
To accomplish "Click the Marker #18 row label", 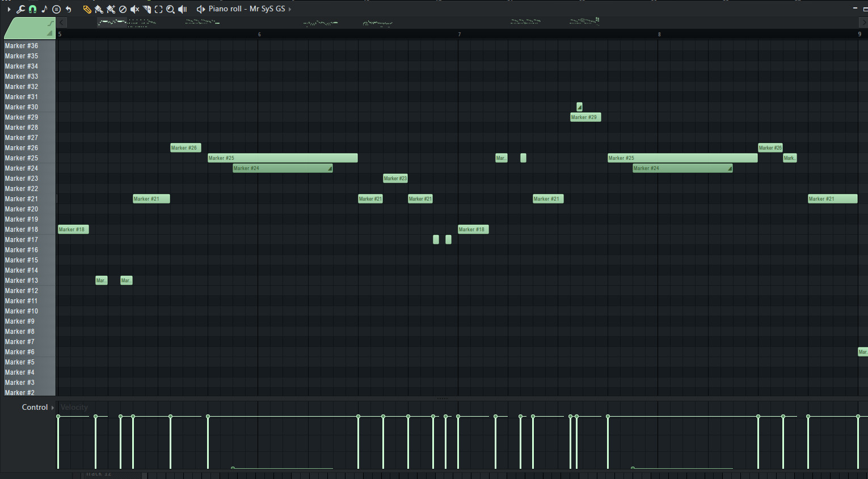I will (x=22, y=229).
